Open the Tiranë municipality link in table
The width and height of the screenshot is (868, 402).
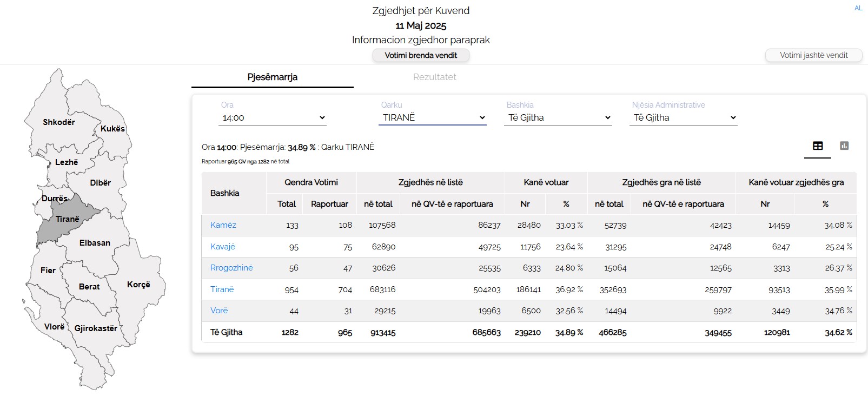click(222, 289)
